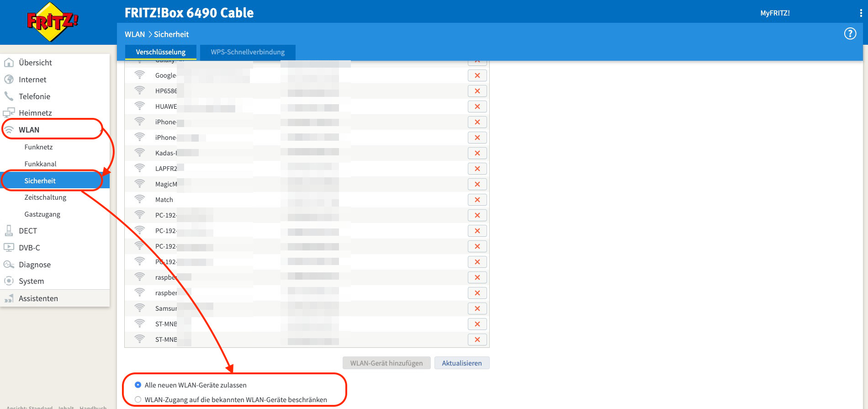Open the Funknetz submenu item
Image resolution: width=868 pixels, height=409 pixels.
point(38,147)
